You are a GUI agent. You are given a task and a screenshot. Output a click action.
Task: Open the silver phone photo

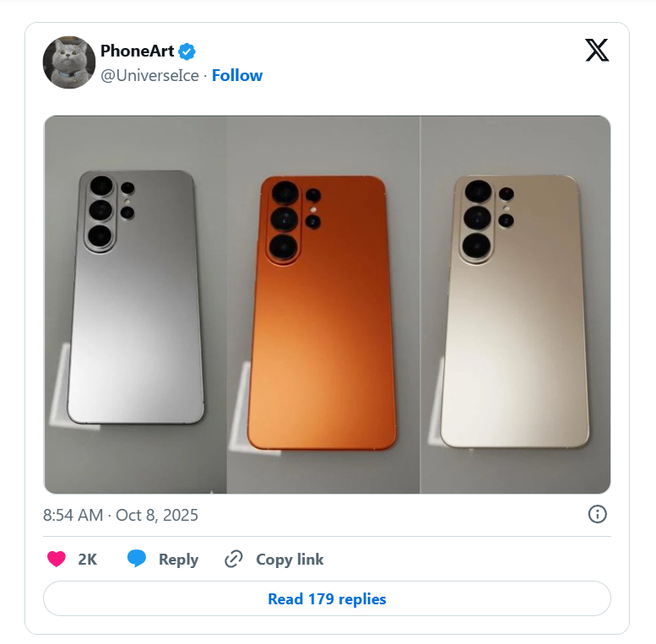point(136,304)
